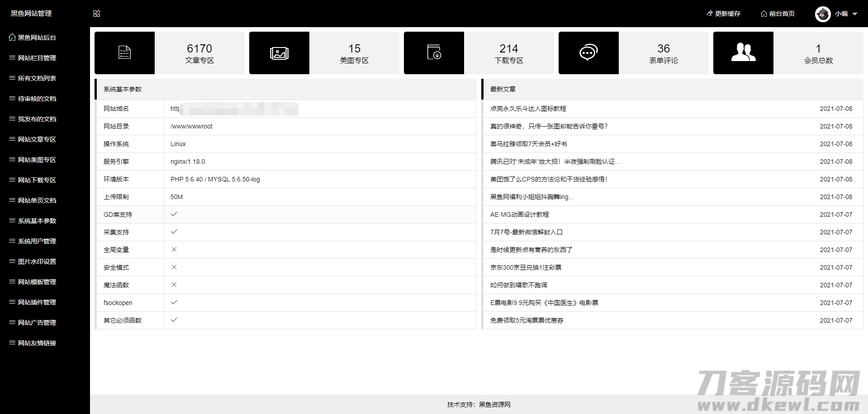This screenshot has height=414, width=868.
Task: Open article AE·MG动画设计教程
Action: (519, 214)
